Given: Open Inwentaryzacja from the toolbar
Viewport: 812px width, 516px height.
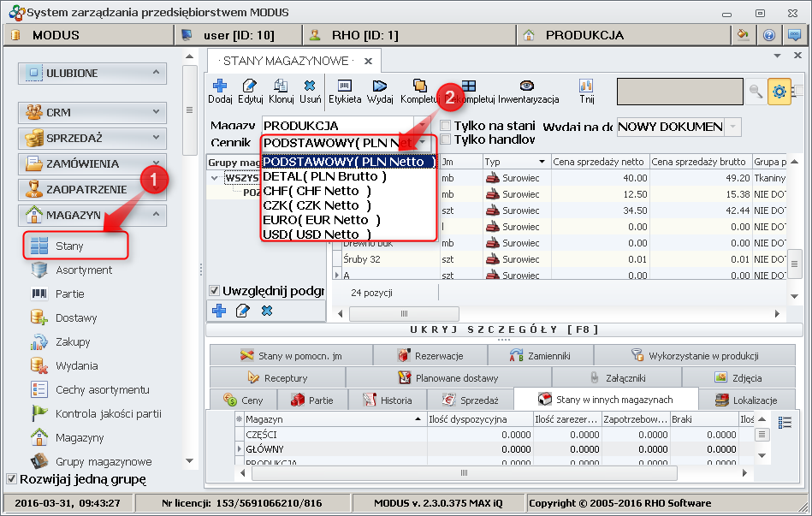Looking at the screenshot, I should (527, 86).
